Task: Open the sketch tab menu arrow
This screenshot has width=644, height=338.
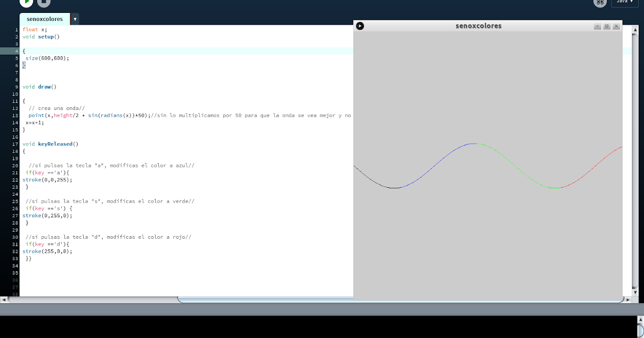Action: [74, 18]
